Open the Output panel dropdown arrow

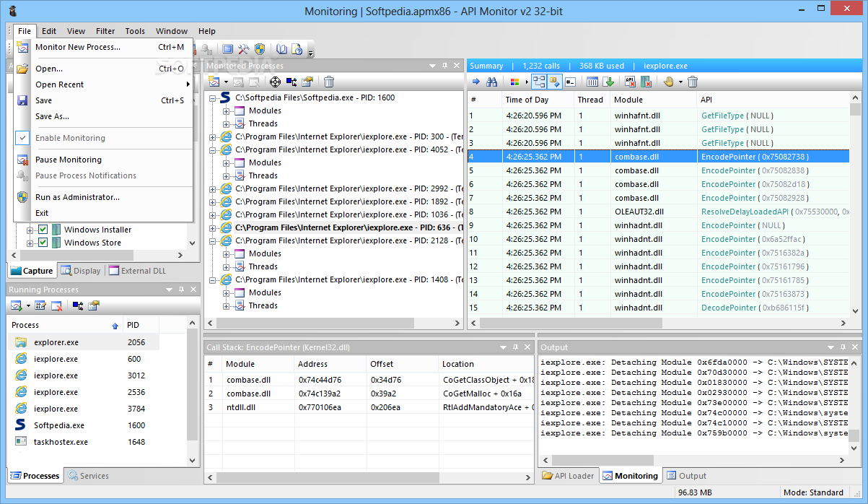pos(831,347)
